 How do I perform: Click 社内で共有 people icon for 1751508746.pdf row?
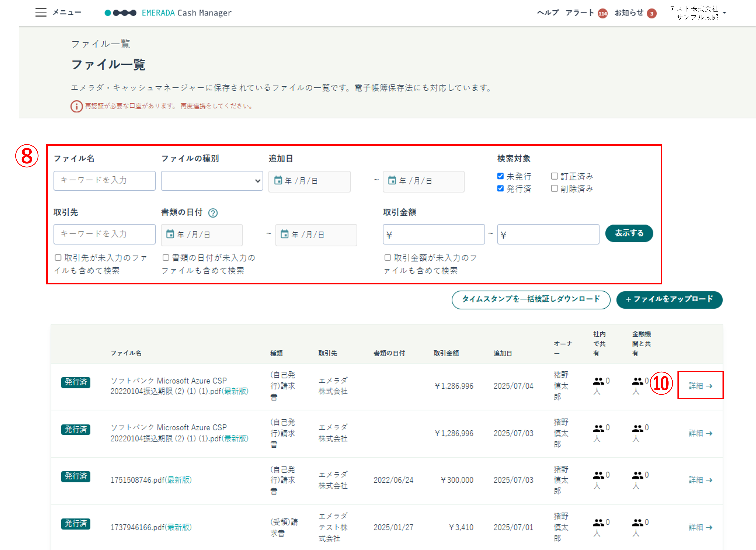point(598,475)
